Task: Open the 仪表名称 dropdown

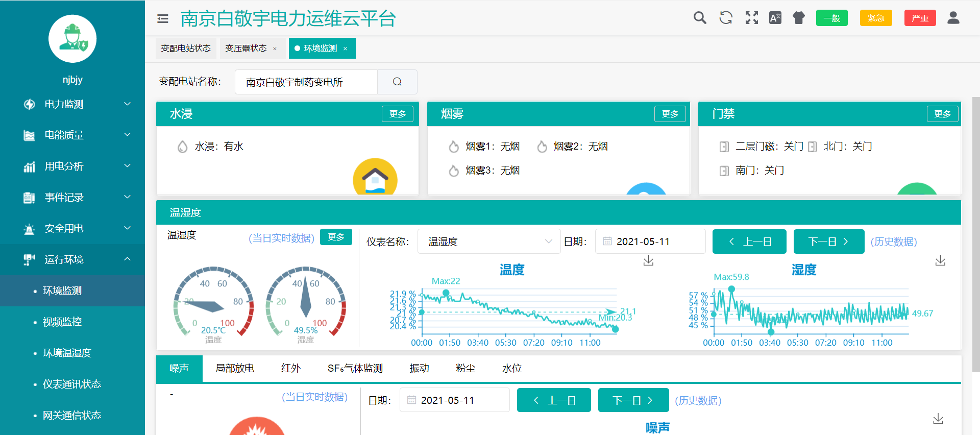Action: [x=489, y=241]
